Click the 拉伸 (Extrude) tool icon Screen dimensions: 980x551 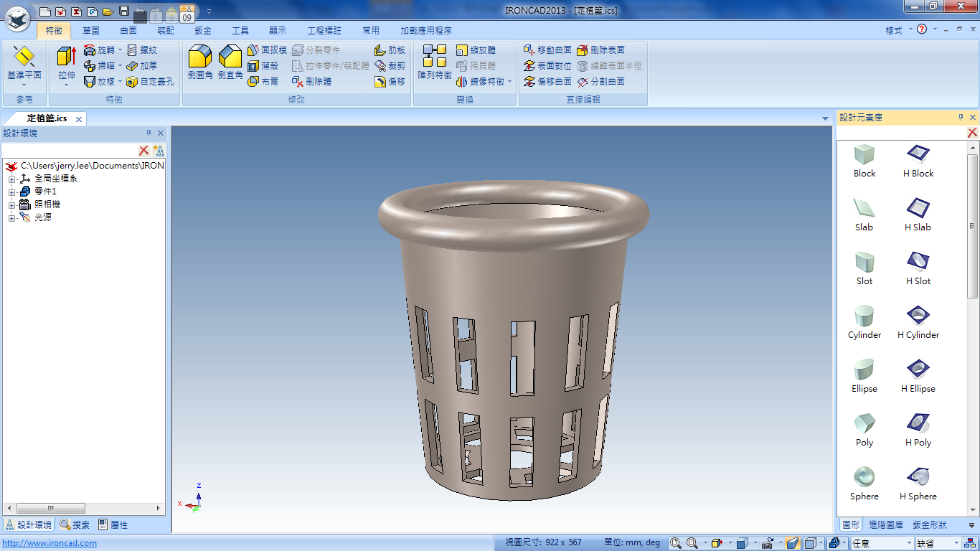coord(66,59)
